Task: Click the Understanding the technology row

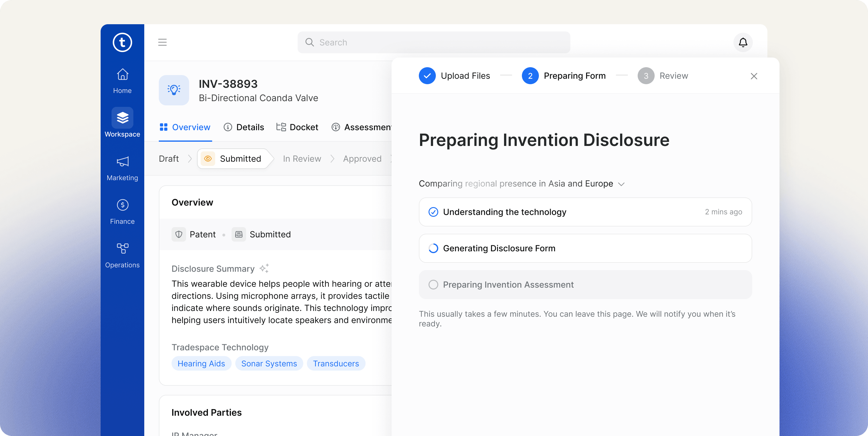Action: pos(585,212)
